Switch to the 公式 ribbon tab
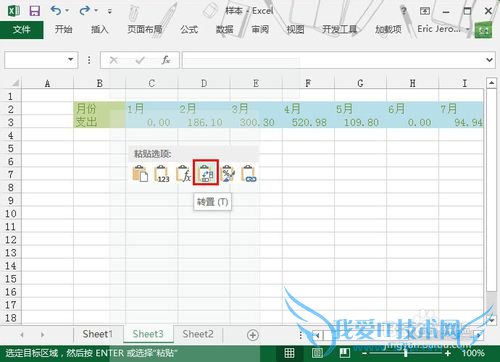 click(x=189, y=30)
